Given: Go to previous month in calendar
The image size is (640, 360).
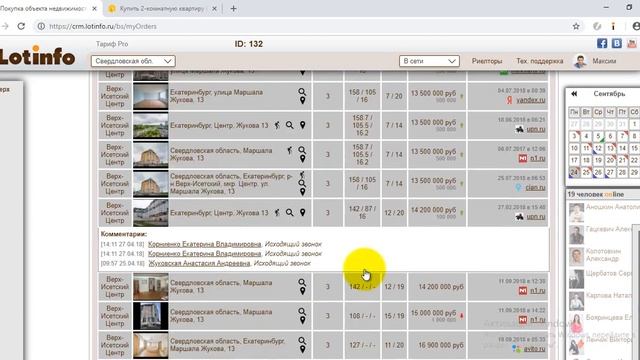Looking at the screenshot, I should [x=574, y=93].
